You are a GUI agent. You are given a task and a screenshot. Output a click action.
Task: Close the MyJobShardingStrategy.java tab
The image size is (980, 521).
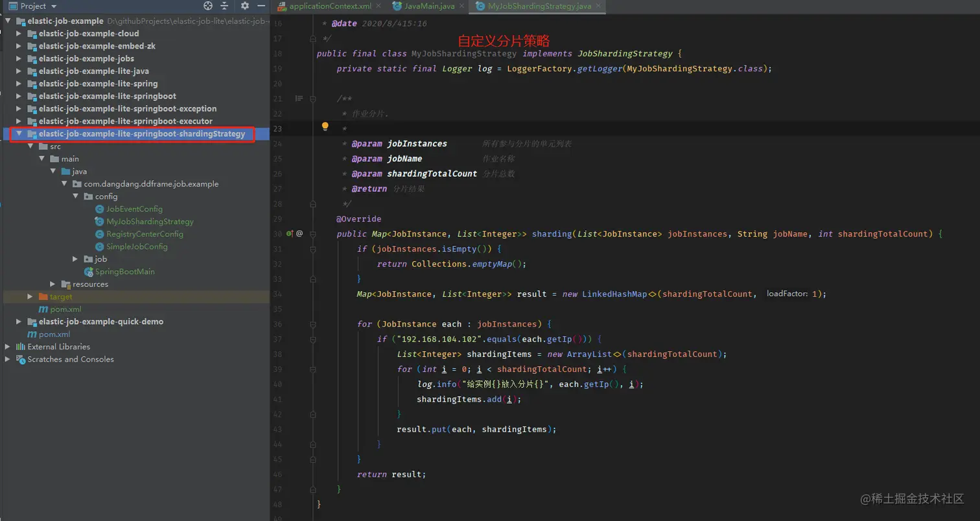(x=598, y=6)
